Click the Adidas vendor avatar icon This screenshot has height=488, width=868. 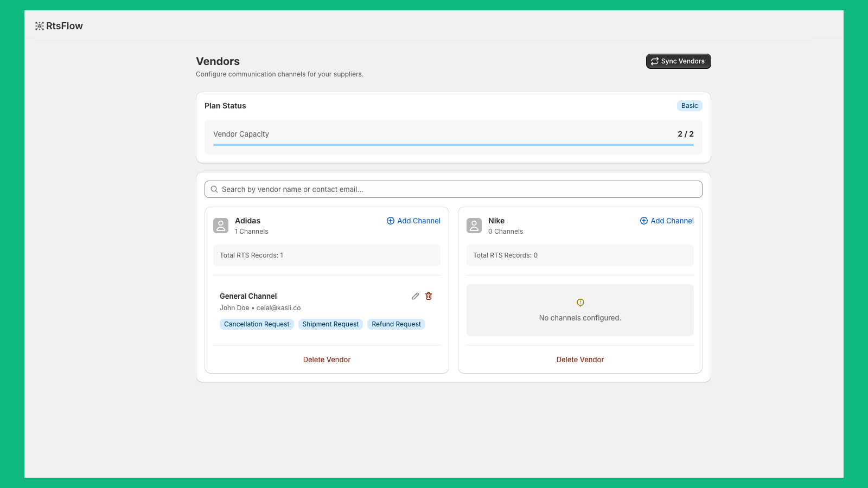tap(221, 226)
